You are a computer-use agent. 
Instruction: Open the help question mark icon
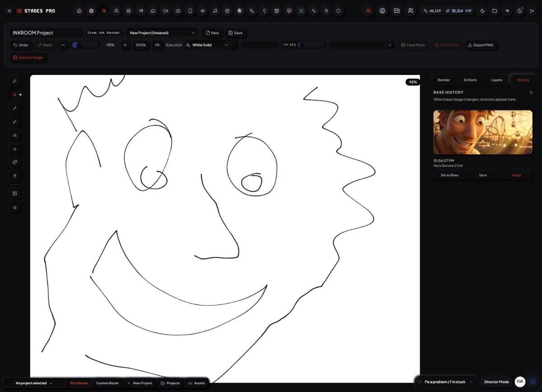coord(519,11)
